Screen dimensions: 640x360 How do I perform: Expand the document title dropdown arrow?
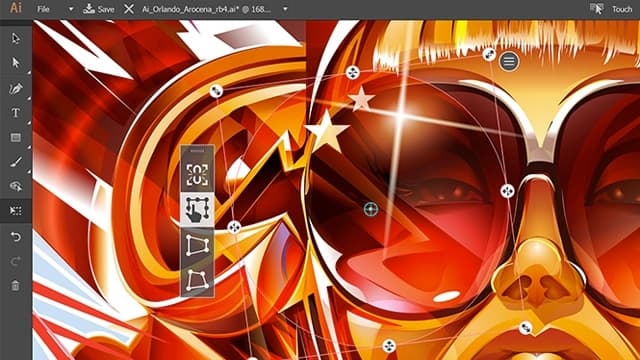pos(285,9)
